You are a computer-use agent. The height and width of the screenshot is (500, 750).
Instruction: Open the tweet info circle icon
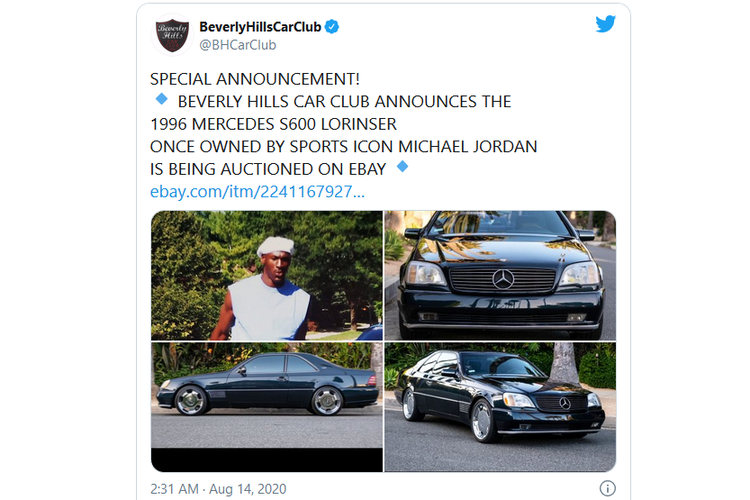pyautogui.click(x=607, y=489)
